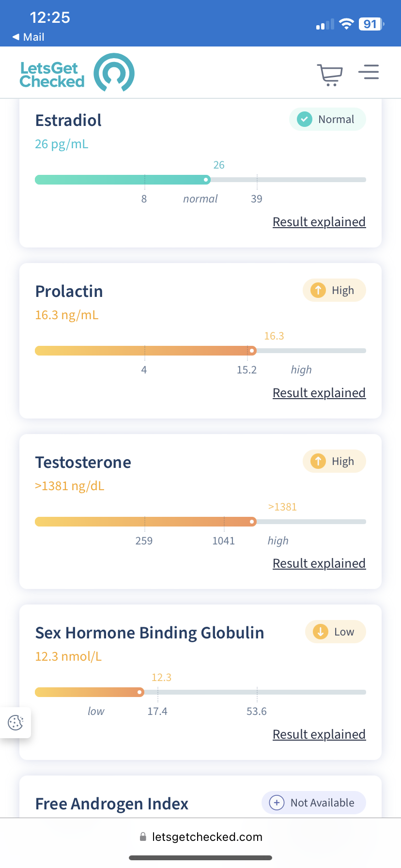401x868 pixels.
Task: Open the shopping cart icon
Action: coord(330,75)
